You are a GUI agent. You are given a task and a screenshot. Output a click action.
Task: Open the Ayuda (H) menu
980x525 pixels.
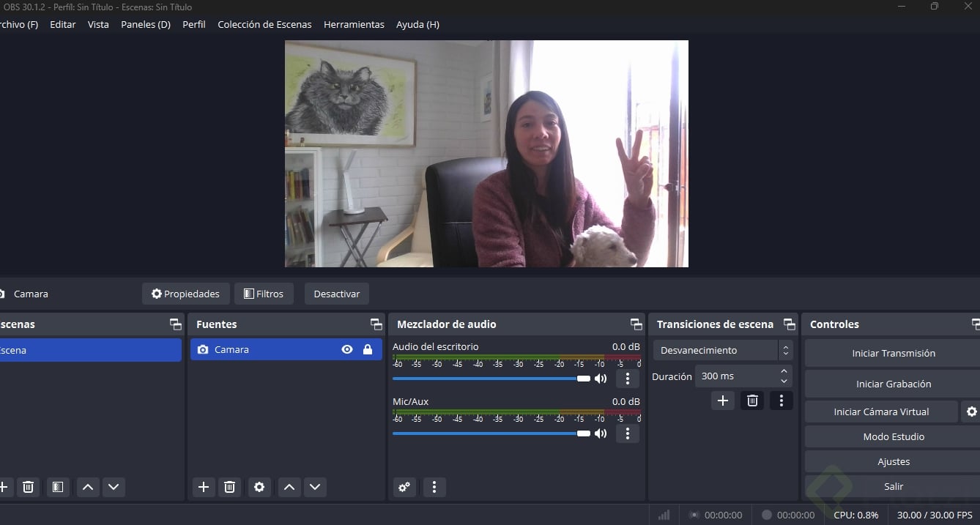click(x=417, y=24)
